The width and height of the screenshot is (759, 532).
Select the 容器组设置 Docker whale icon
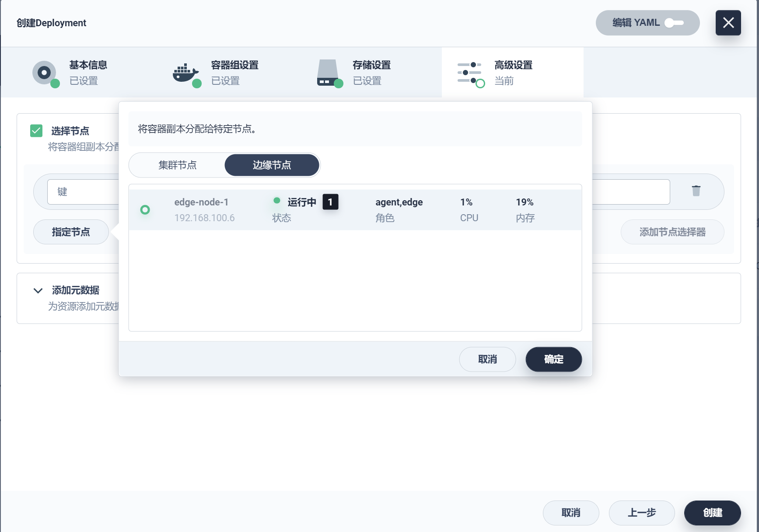point(185,73)
